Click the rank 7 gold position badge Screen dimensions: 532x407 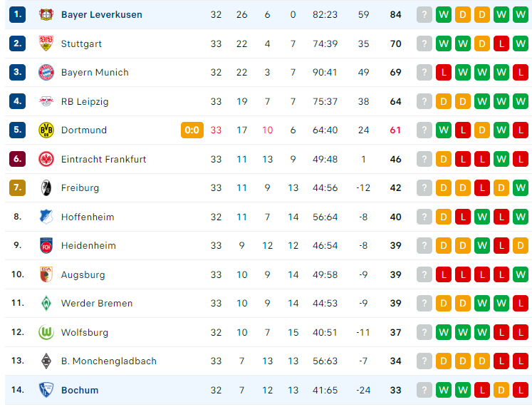pos(17,187)
